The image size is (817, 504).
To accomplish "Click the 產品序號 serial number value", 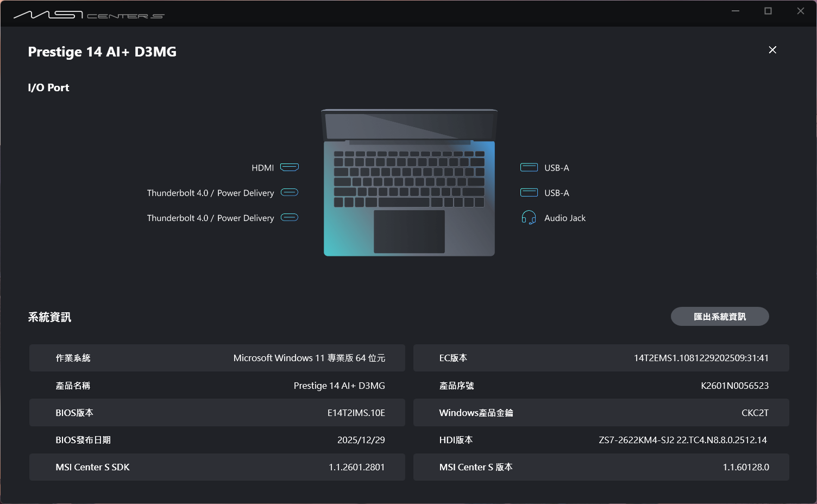I will 734,386.
